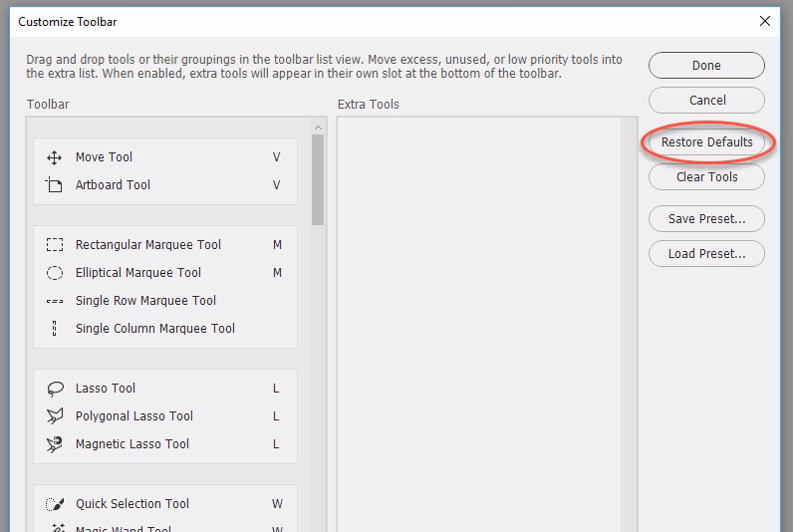Click the Rectangular Marquee Tool icon

pos(55,245)
